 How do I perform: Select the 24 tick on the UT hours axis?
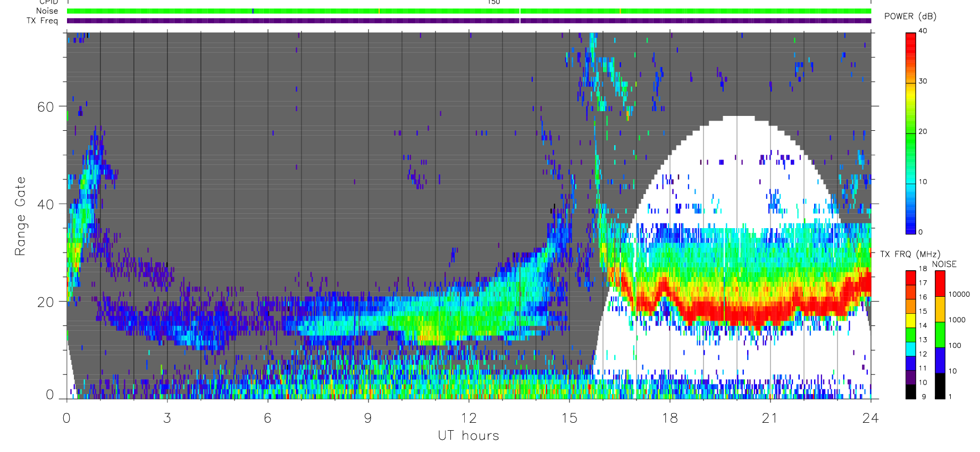click(x=871, y=418)
